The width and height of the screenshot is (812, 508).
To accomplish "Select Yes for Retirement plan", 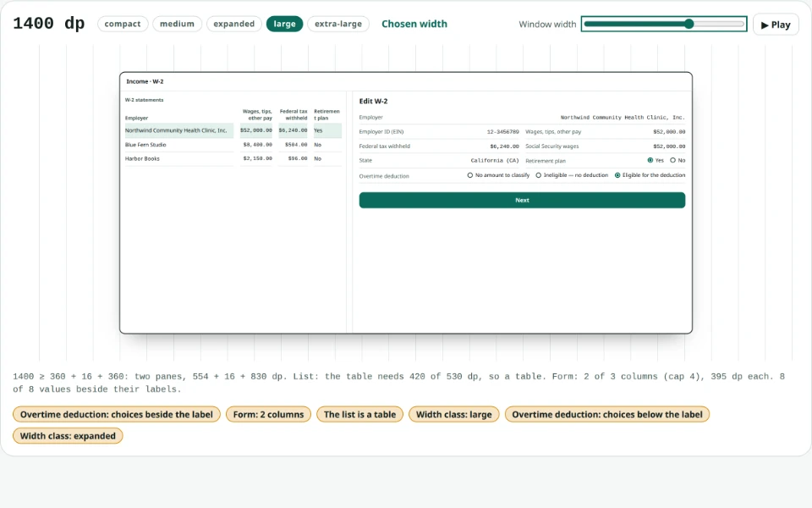I will click(x=655, y=160).
